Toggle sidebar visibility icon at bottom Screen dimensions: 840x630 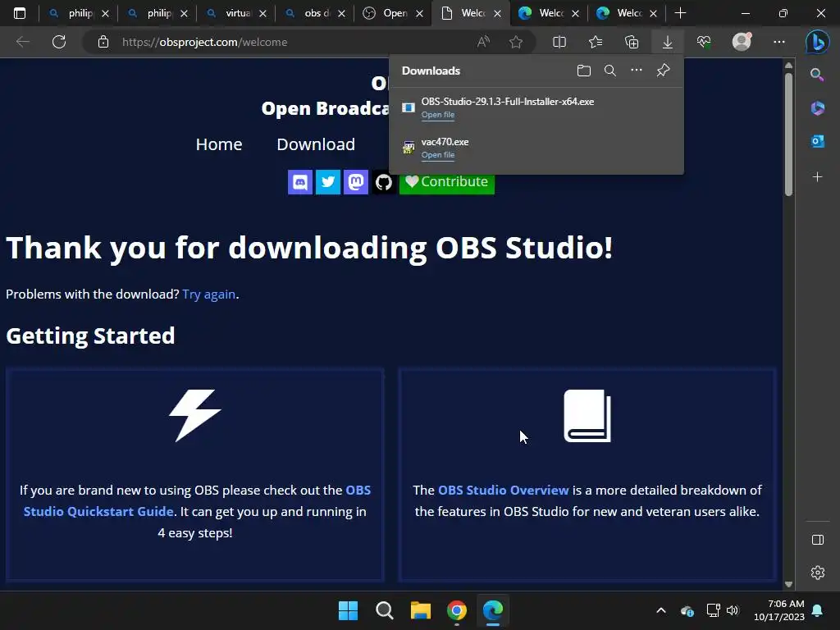[x=818, y=540]
